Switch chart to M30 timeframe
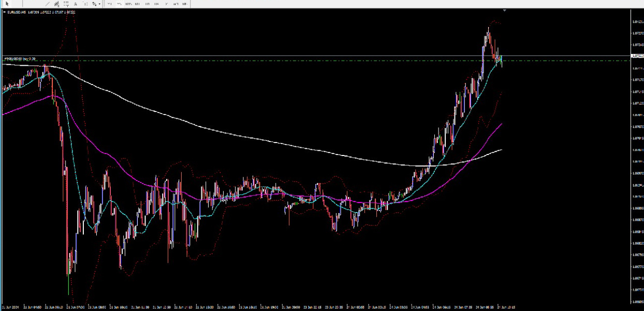Viewport: 644px width, 311px height. click(137, 4)
